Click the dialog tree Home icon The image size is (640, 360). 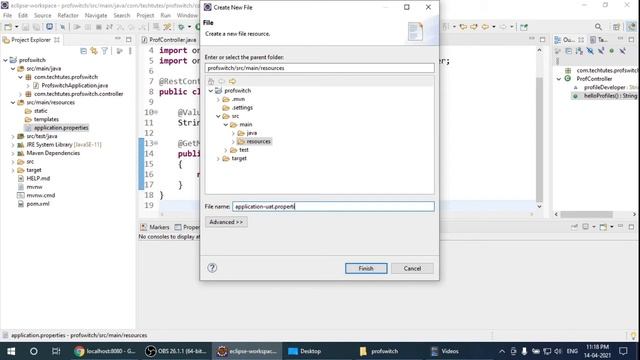tap(211, 81)
